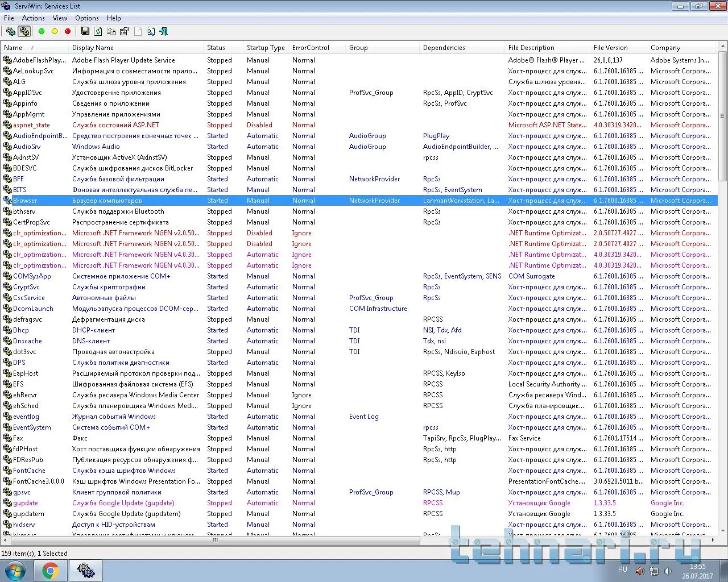Click the yellow restart service icon
The height and width of the screenshot is (582, 728).
[x=55, y=32]
